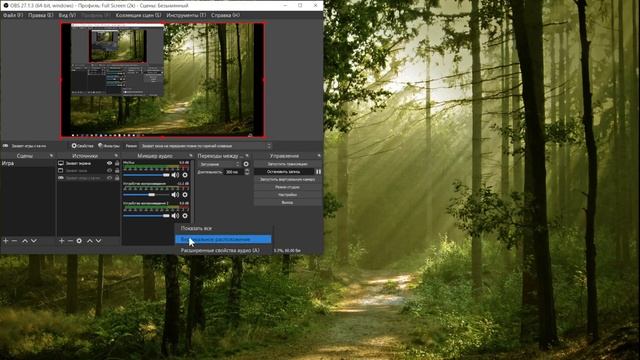Move the selected source up
640x360 pixels.
pos(89,241)
